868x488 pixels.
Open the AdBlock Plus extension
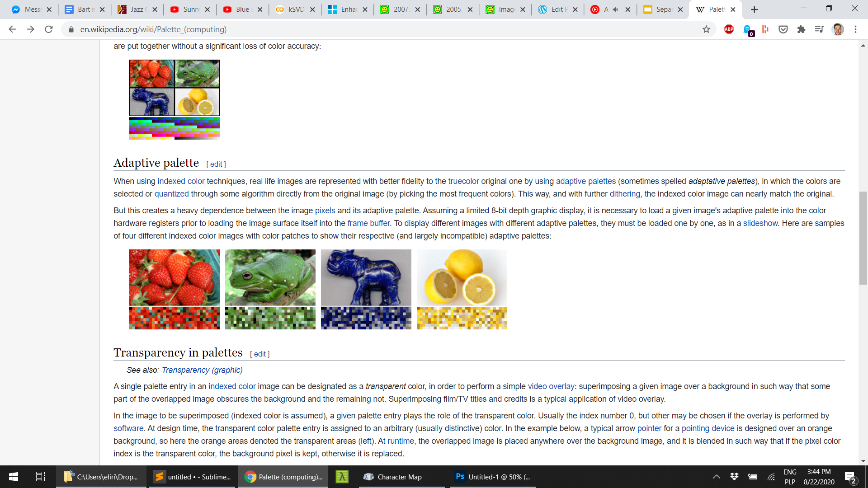tap(729, 29)
